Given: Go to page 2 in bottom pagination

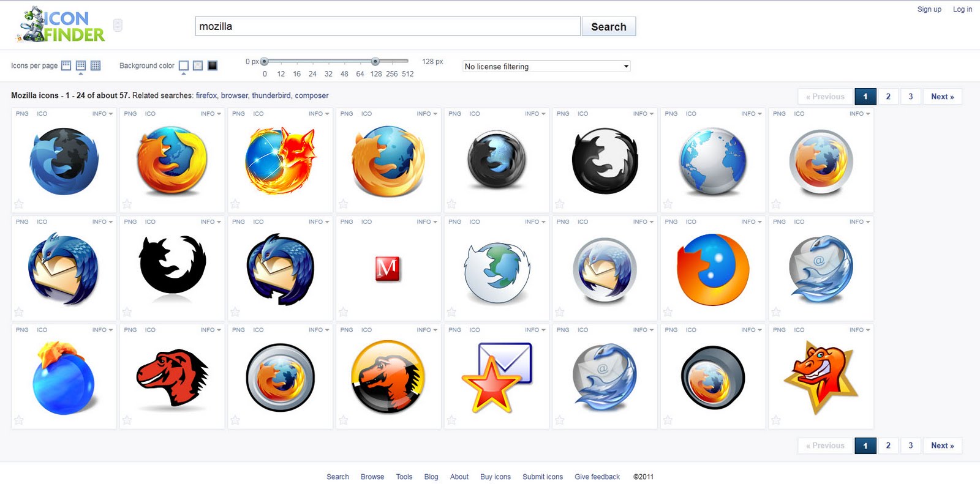Looking at the screenshot, I should point(888,445).
